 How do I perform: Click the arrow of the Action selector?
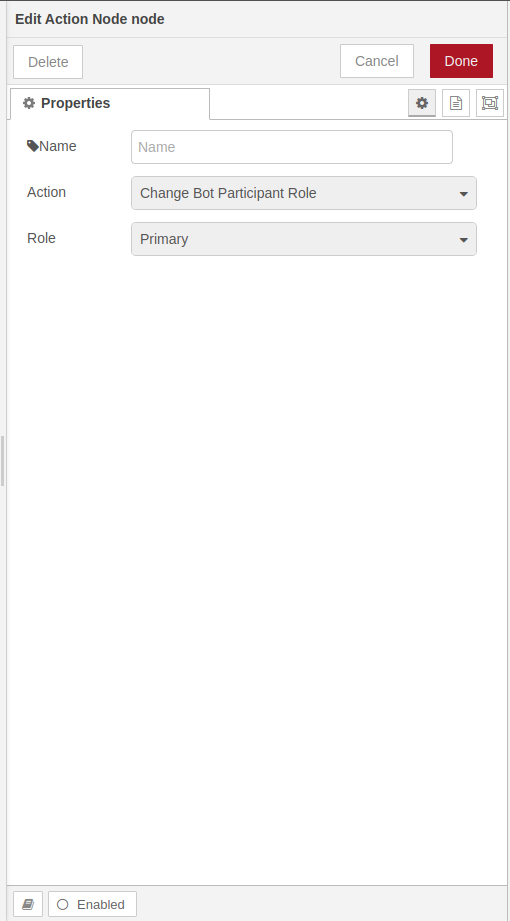pyautogui.click(x=464, y=194)
